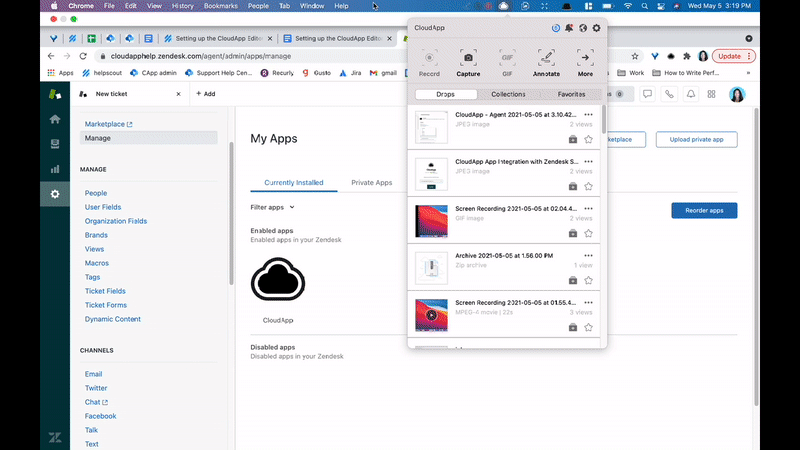Screen dimensions: 800x450
Task: Switch to the Drops tab
Action: [445, 94]
